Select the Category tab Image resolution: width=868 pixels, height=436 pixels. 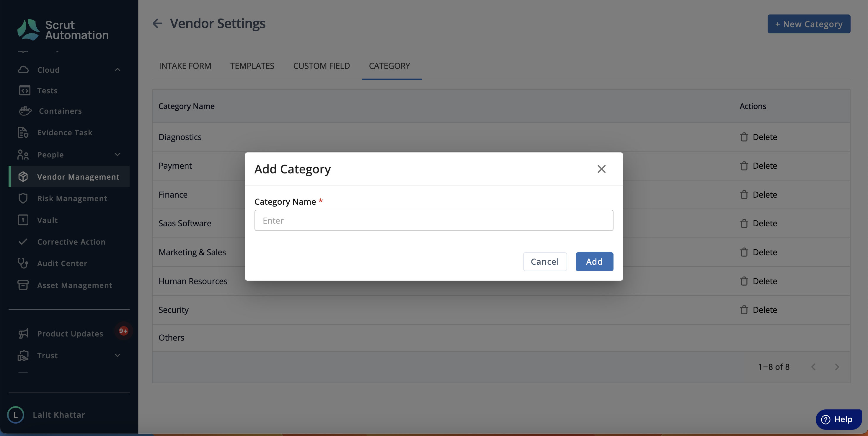389,66
